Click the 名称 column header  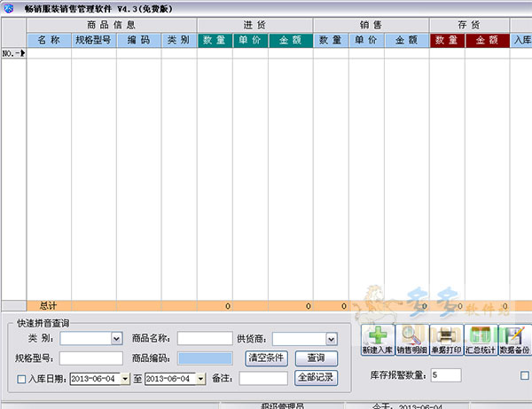click(49, 40)
